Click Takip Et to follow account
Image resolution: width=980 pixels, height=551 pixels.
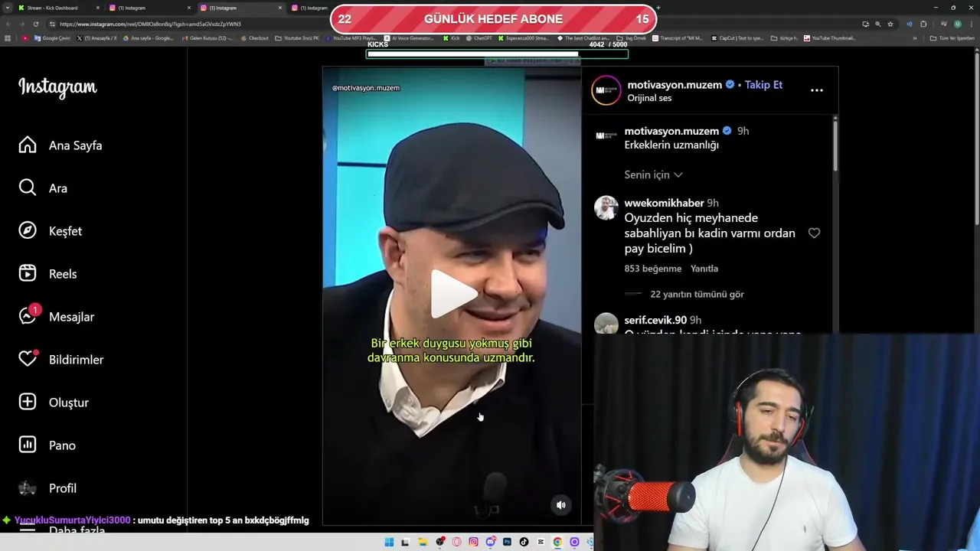763,85
